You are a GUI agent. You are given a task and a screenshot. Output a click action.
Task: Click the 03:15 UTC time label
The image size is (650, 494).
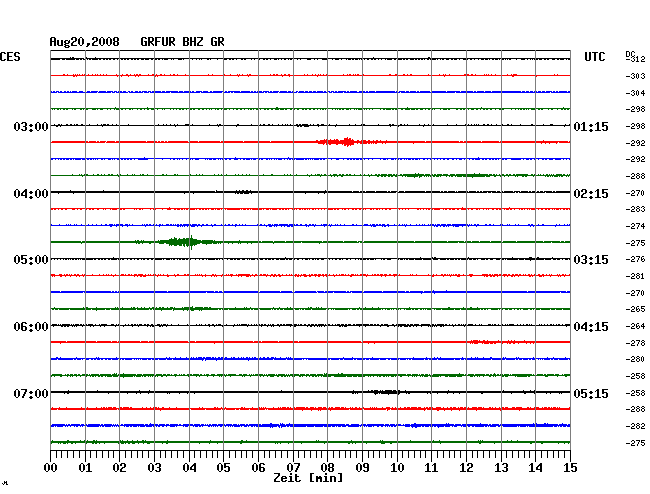[x=591, y=260]
